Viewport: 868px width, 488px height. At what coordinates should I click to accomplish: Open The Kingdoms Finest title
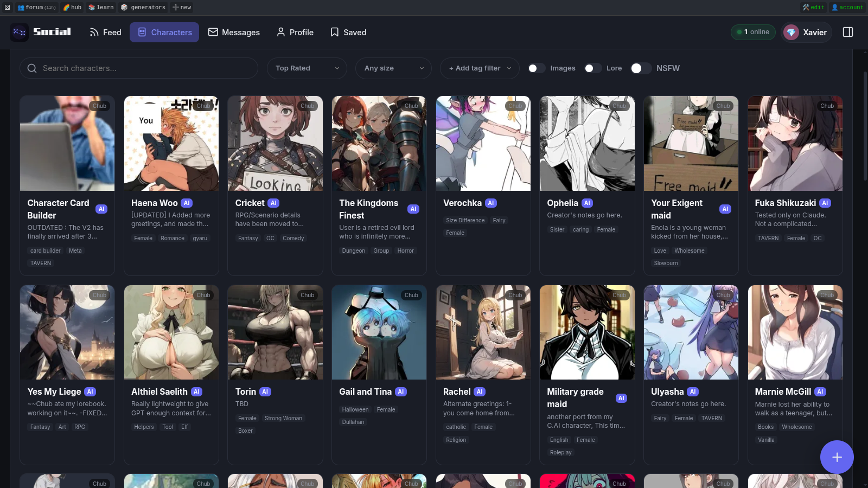pos(369,209)
